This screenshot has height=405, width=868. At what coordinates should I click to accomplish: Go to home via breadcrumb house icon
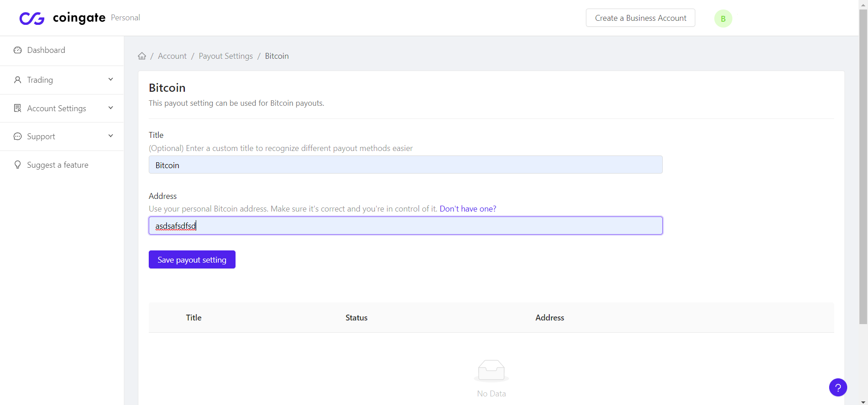(x=142, y=56)
